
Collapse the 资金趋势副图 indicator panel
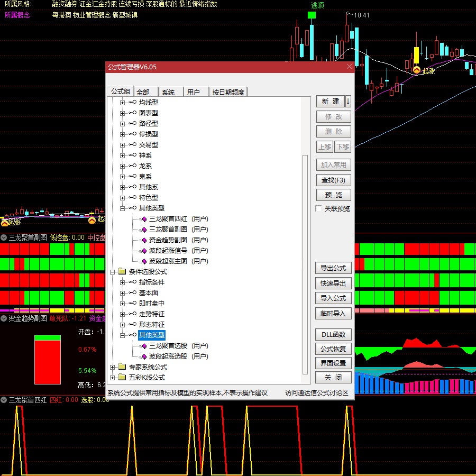4,318
